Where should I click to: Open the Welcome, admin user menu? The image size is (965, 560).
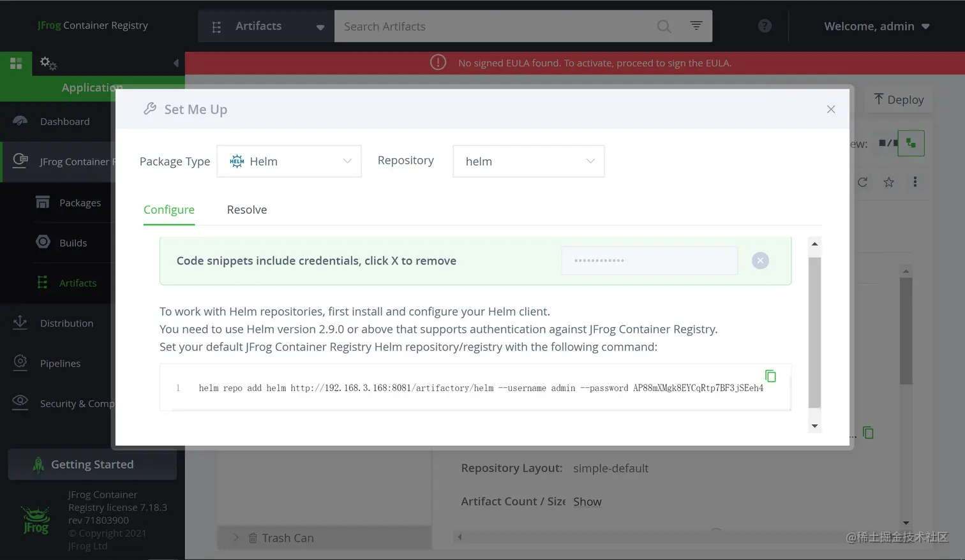(x=876, y=26)
